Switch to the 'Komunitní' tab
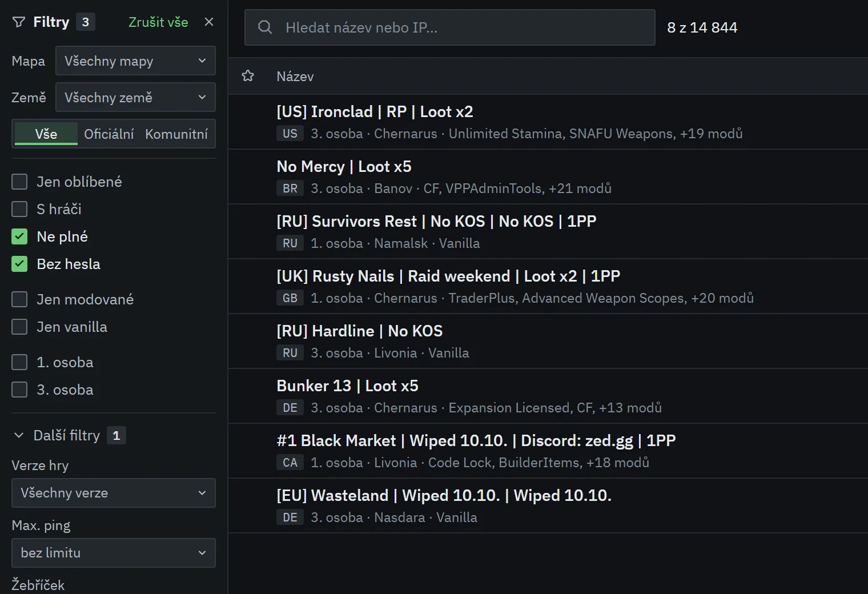Image resolution: width=868 pixels, height=594 pixels. (x=176, y=134)
